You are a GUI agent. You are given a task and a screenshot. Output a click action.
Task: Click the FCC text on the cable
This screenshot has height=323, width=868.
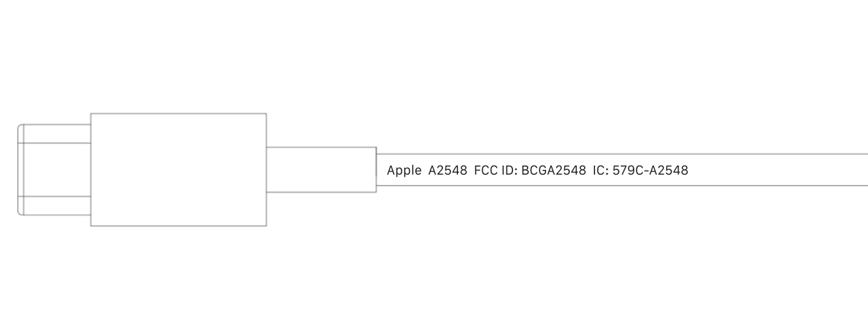click(486, 171)
